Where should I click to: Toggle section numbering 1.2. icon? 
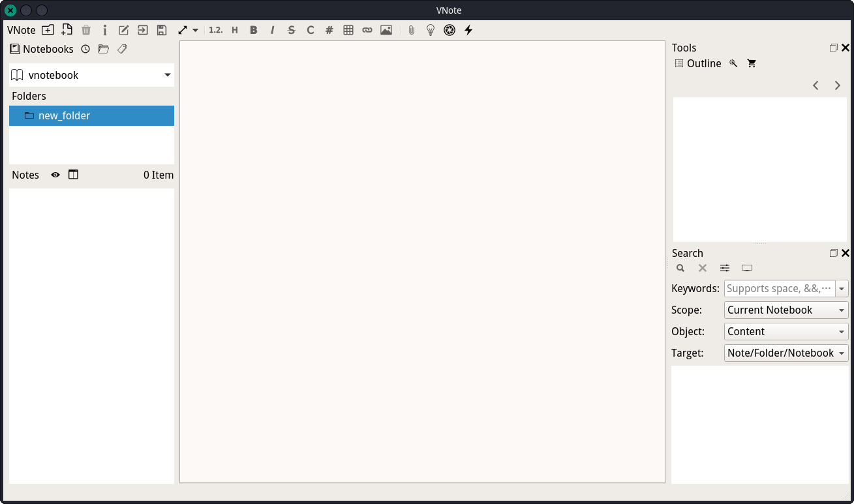pyautogui.click(x=216, y=30)
